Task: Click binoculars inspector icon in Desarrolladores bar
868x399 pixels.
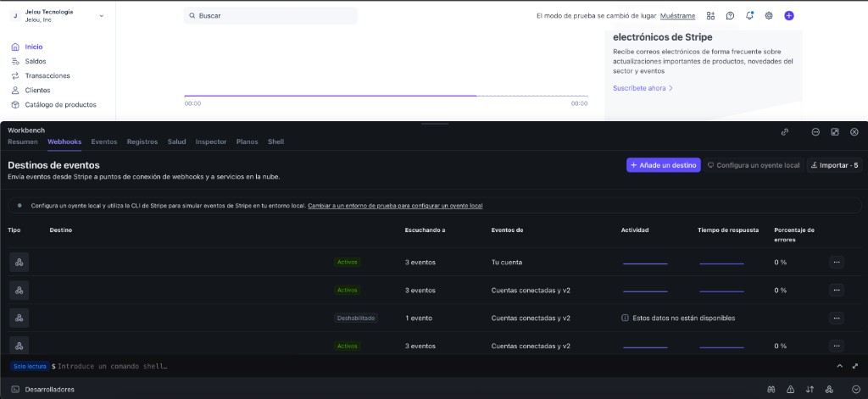Action: (771, 390)
